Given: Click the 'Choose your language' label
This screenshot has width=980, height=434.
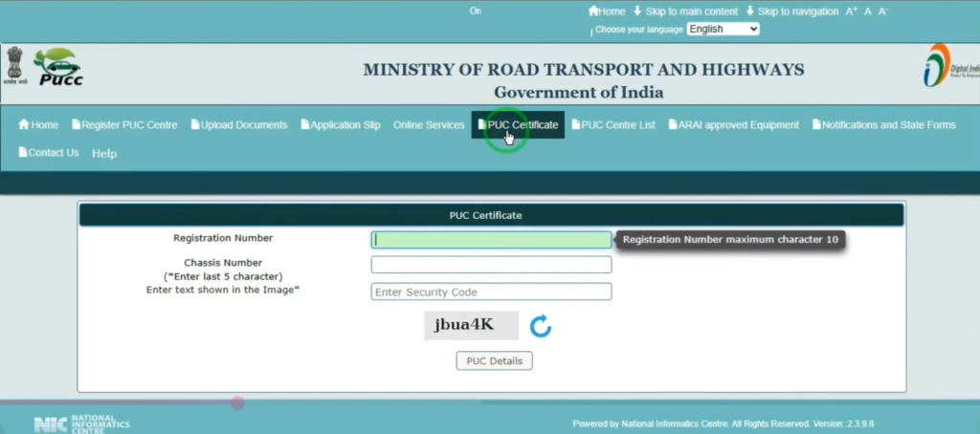Looking at the screenshot, I should (x=638, y=30).
